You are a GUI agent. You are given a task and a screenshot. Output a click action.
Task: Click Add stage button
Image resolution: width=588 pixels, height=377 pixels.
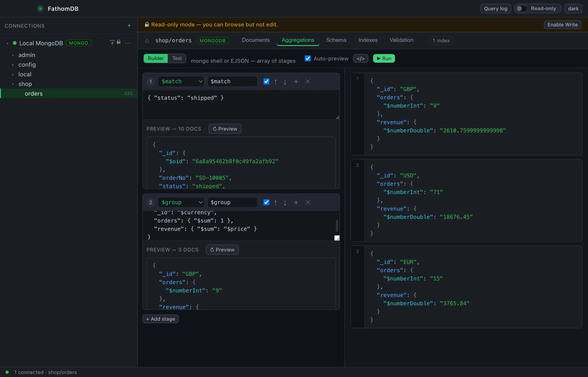(x=161, y=319)
